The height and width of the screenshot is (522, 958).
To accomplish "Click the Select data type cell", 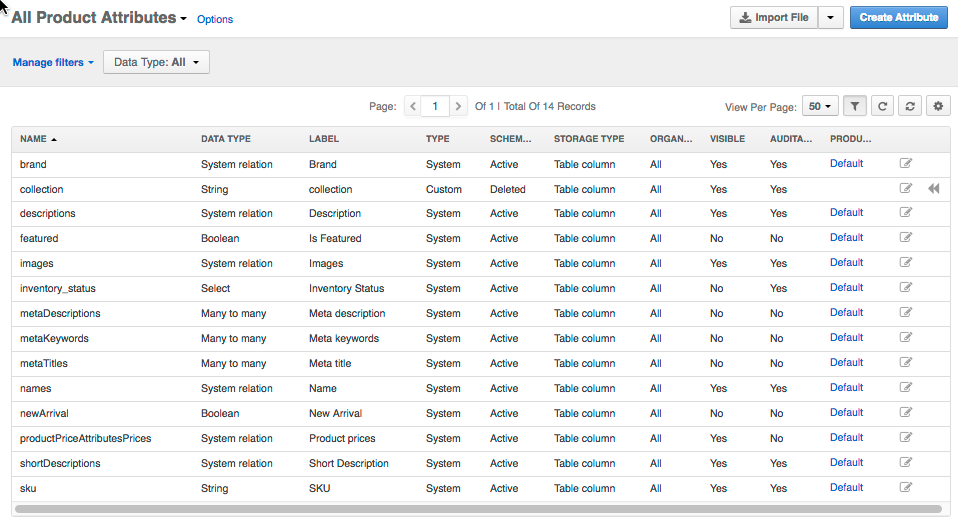I will pyautogui.click(x=215, y=289).
